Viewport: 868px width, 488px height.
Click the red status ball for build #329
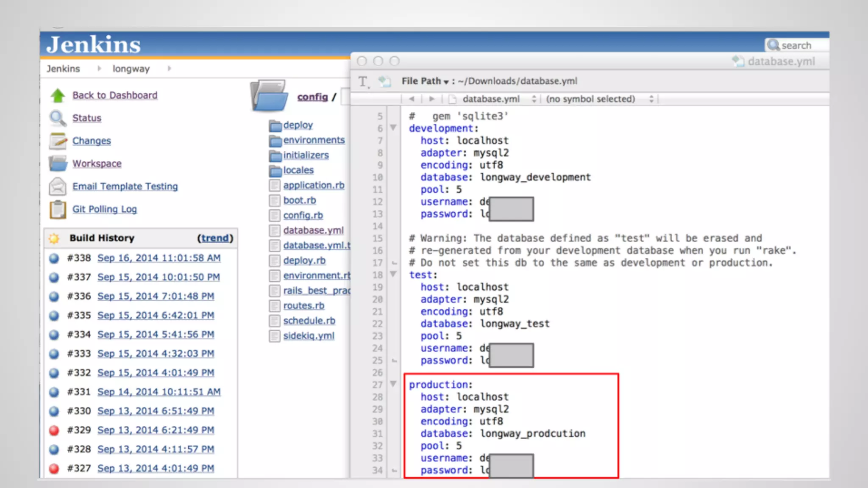[x=54, y=430]
